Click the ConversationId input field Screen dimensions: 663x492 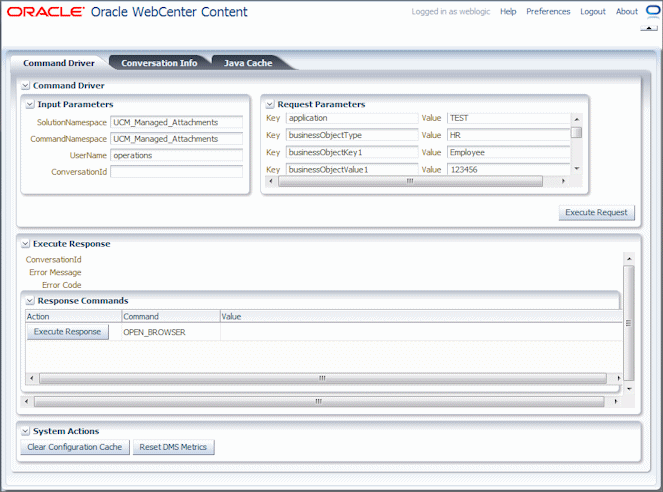tap(176, 172)
